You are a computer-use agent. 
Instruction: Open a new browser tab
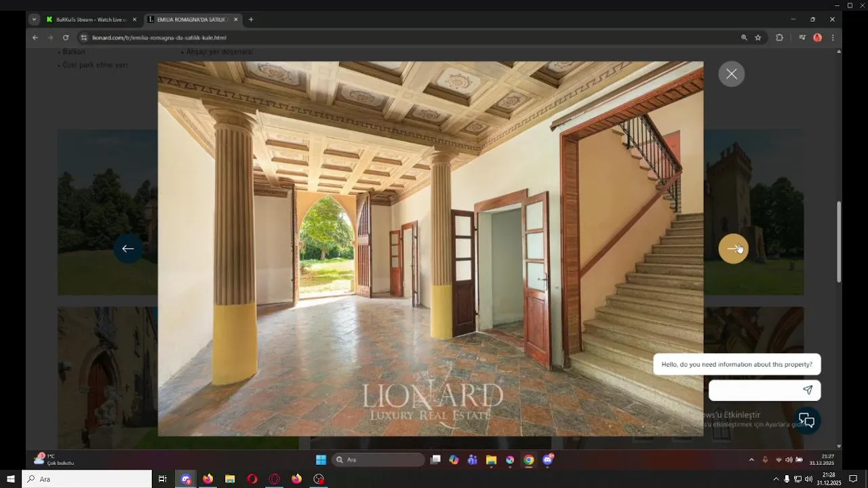(251, 20)
